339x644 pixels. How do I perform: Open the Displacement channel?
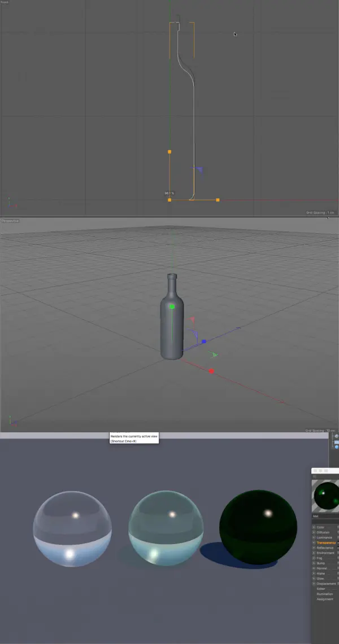pyautogui.click(x=326, y=584)
